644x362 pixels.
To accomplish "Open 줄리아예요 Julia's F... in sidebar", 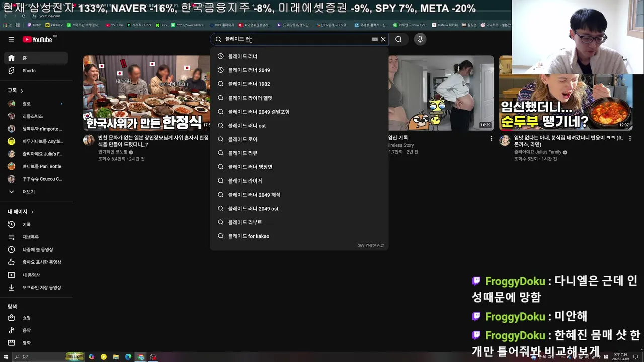I will click(x=35, y=154).
